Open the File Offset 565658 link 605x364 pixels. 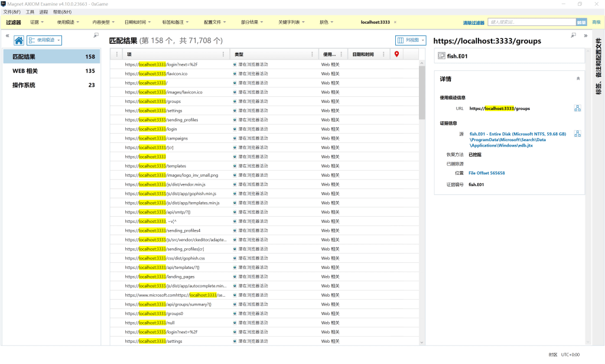486,173
